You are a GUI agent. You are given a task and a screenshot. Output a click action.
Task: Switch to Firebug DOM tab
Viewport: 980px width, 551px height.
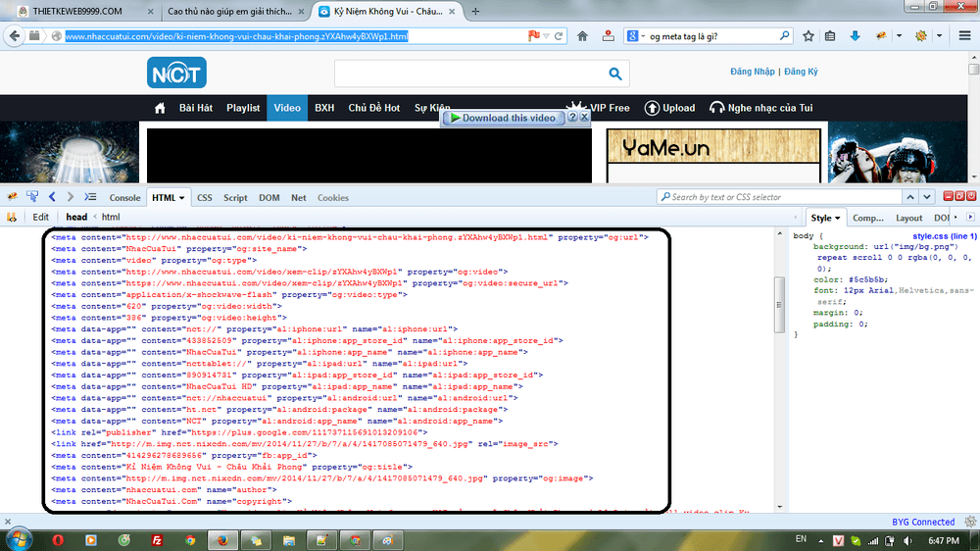pos(269,198)
